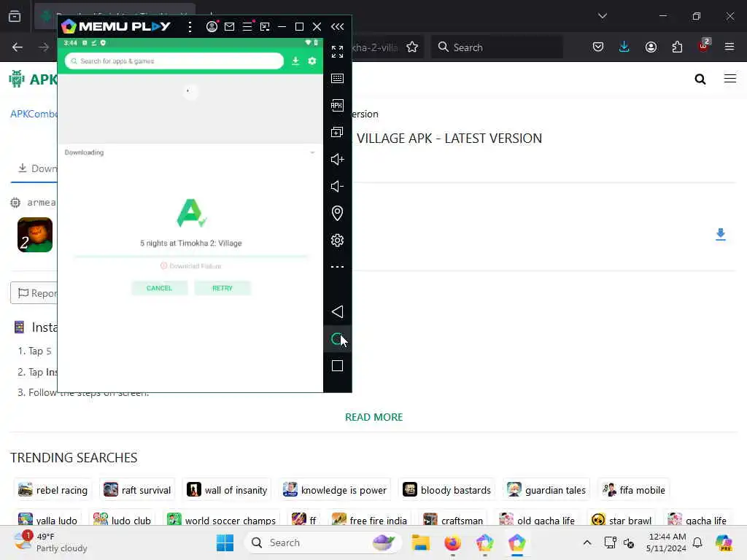The image size is (747, 560).
Task: Open APKPure settings gear in green header
Action: [x=312, y=61]
